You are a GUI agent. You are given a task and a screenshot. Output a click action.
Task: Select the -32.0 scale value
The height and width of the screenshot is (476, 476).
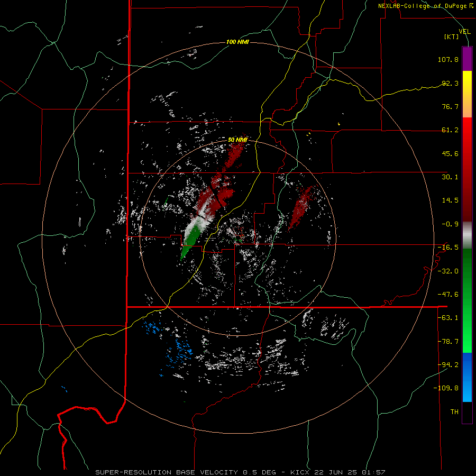point(448,271)
